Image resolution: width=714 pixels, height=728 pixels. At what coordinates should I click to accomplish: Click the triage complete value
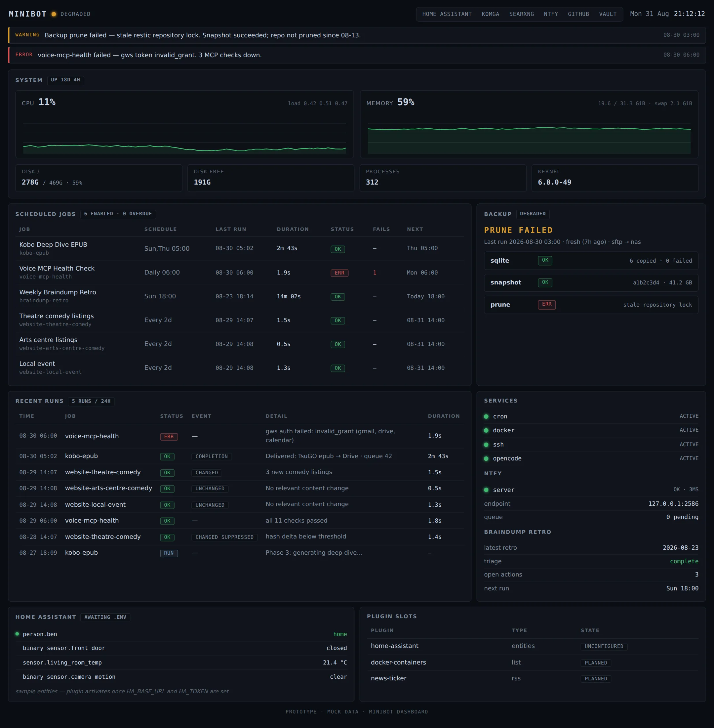click(684, 561)
